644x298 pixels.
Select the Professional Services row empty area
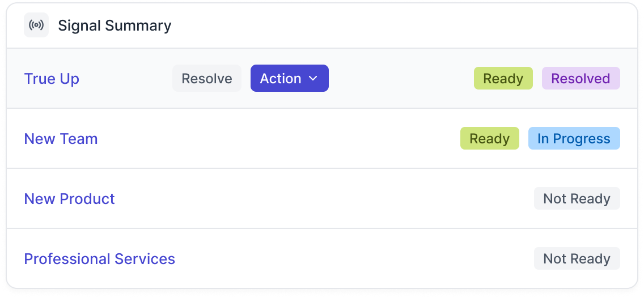(x=351, y=259)
